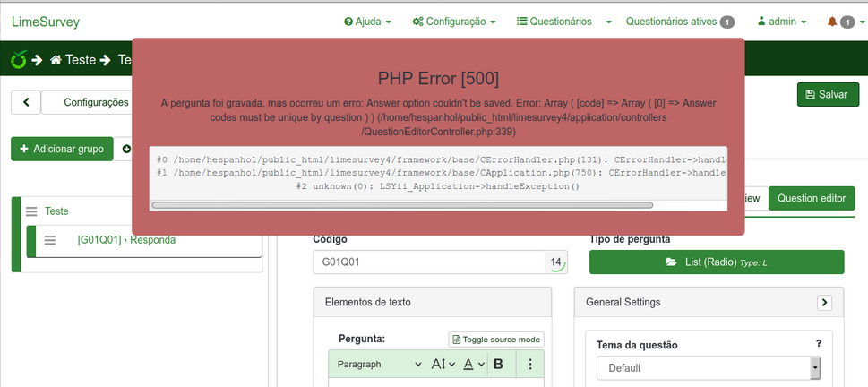Open the Ajuda menu
The image size is (868, 387).
click(x=367, y=21)
